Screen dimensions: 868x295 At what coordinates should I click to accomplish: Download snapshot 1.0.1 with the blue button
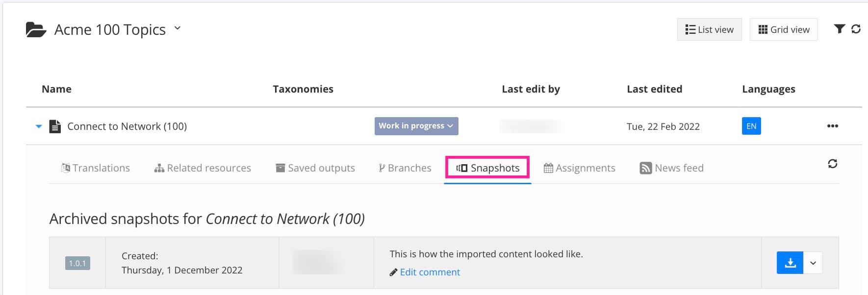pyautogui.click(x=790, y=263)
